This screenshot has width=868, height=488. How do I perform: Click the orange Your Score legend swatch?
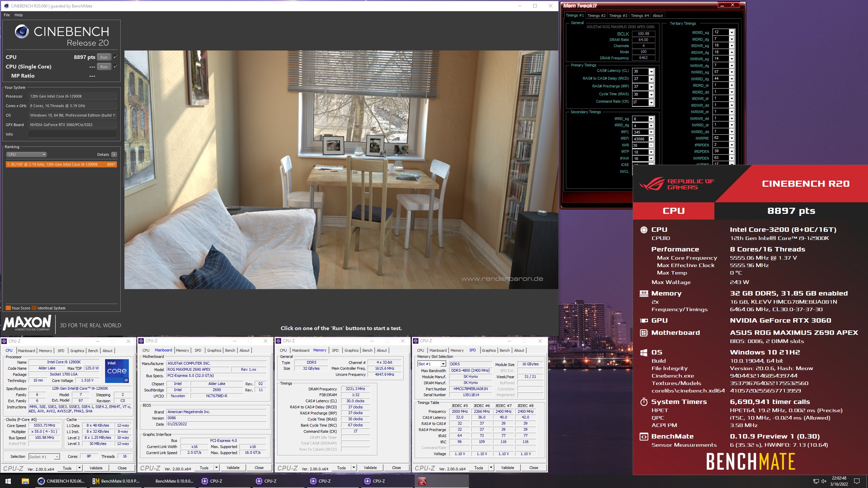[8, 308]
